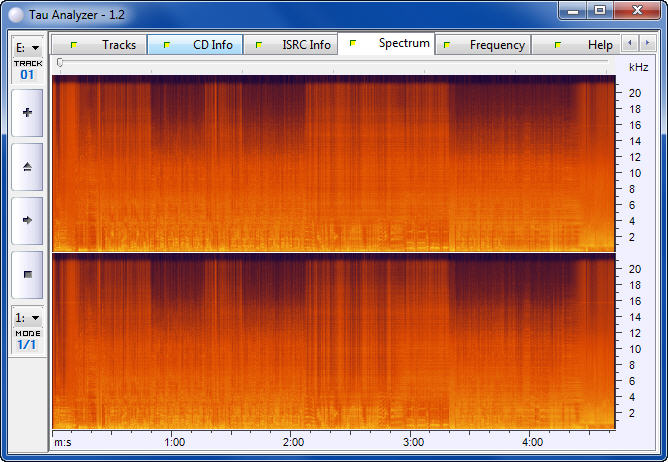Screen dimensions: 668x462
Task: Maximize the Tau Analyzer window
Action: pyautogui.click(x=599, y=10)
